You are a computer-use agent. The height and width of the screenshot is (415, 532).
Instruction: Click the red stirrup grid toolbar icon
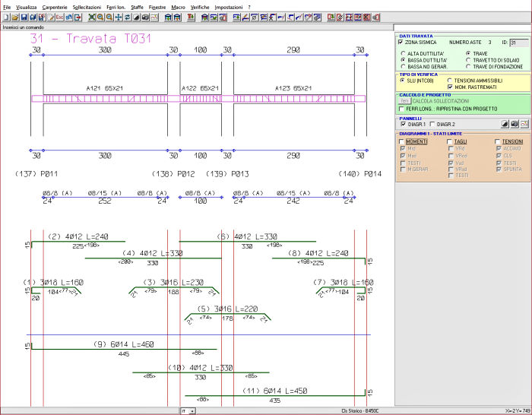[349, 17]
